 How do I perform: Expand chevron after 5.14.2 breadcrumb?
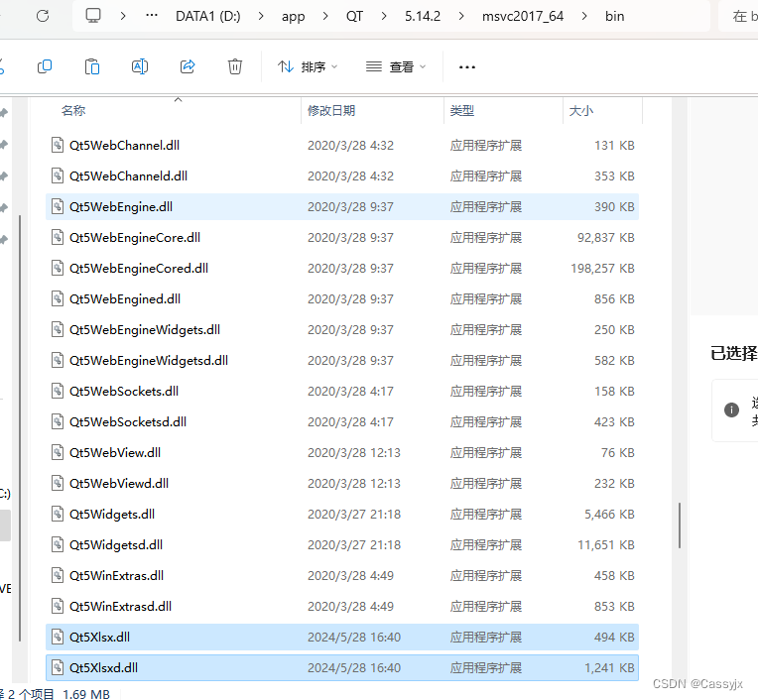[x=461, y=16]
